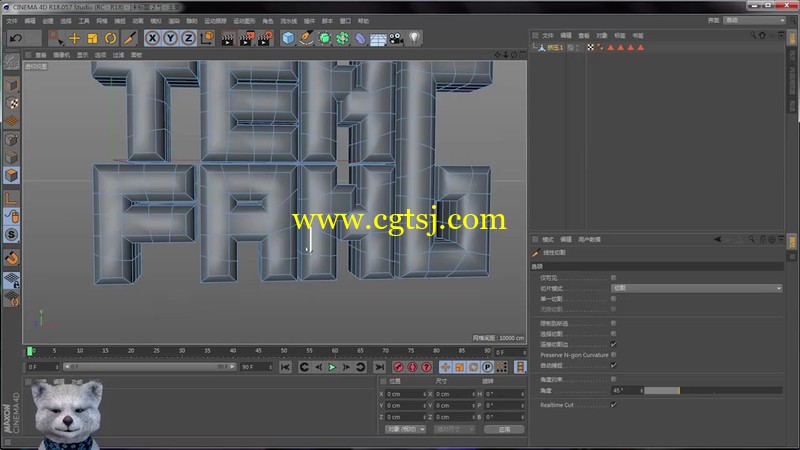
Task: Select the knife cut tool in toolbar
Action: (130, 38)
